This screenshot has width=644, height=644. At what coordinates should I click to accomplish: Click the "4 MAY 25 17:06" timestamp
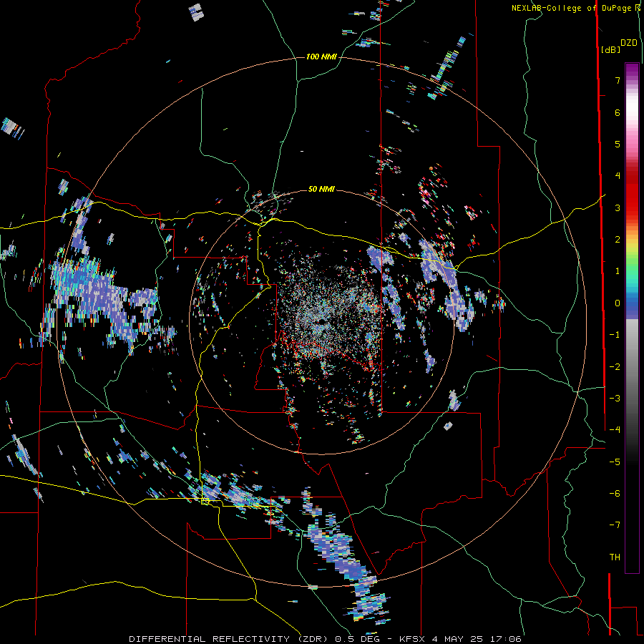point(477,639)
